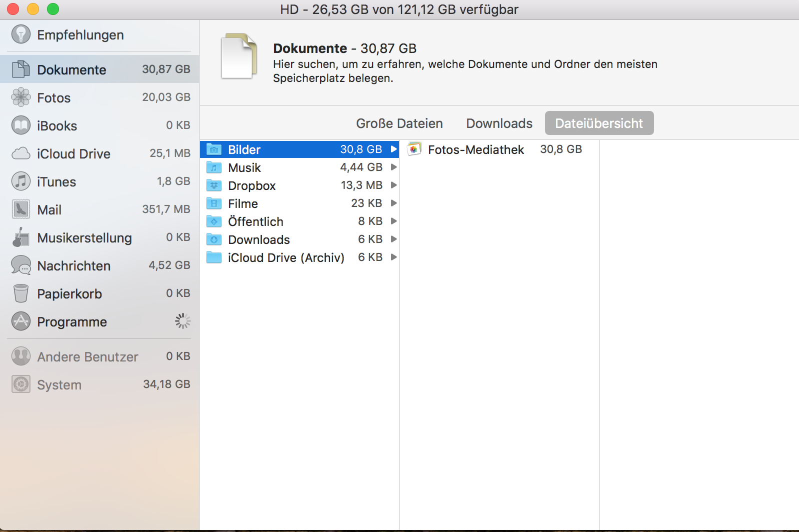This screenshot has width=799, height=532.
Task: Click the large Dokumente header icon
Action: coord(239,56)
